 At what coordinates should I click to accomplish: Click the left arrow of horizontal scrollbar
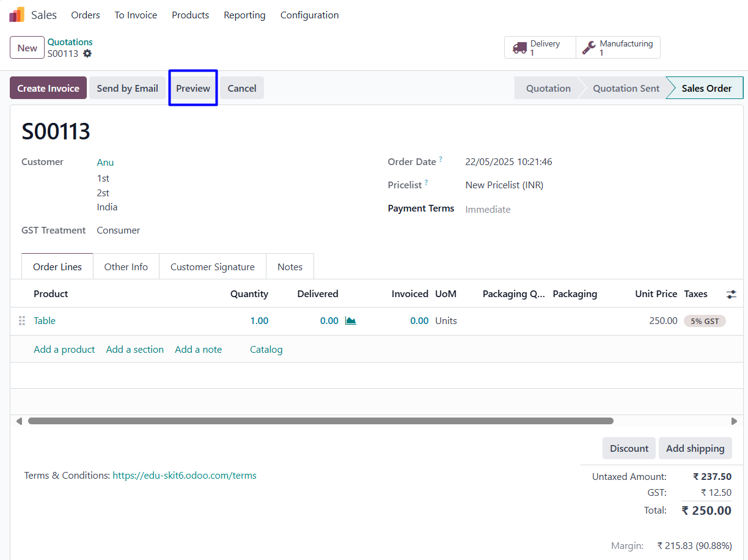tap(19, 421)
